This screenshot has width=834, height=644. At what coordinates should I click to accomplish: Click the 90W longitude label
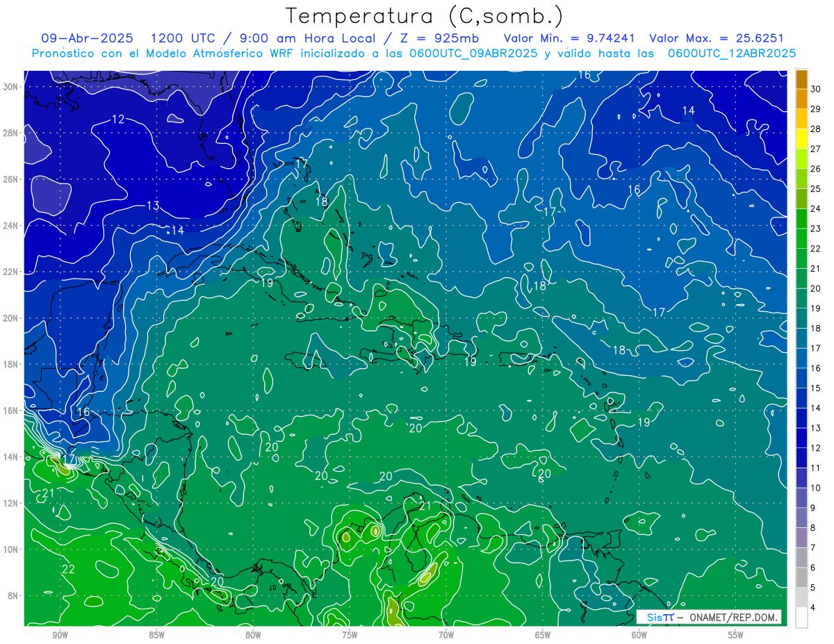[x=60, y=635]
